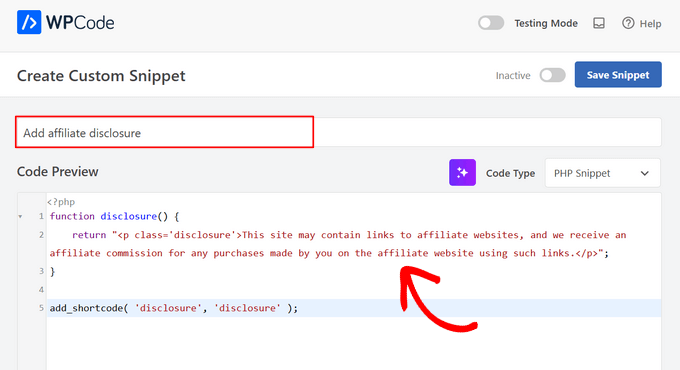Viewport: 680px width, 370px height.
Task: Click the WPCode wordmark text
Action: pyautogui.click(x=80, y=23)
